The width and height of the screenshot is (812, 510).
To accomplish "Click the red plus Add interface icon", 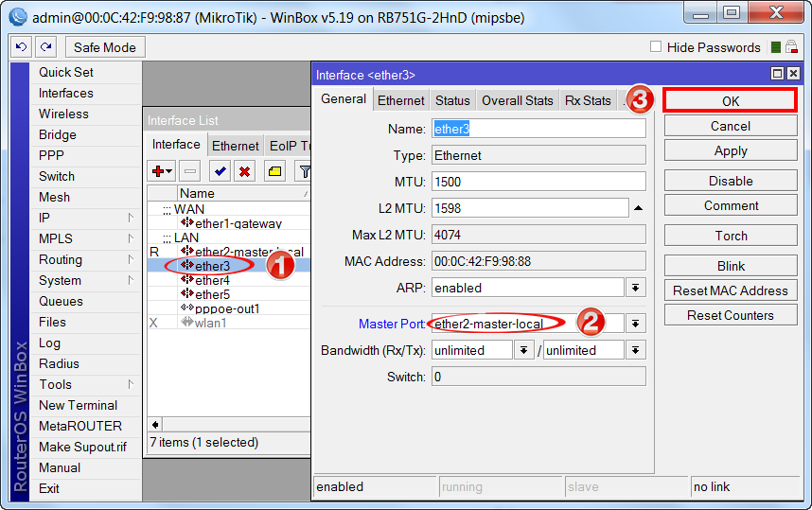I will (x=162, y=171).
